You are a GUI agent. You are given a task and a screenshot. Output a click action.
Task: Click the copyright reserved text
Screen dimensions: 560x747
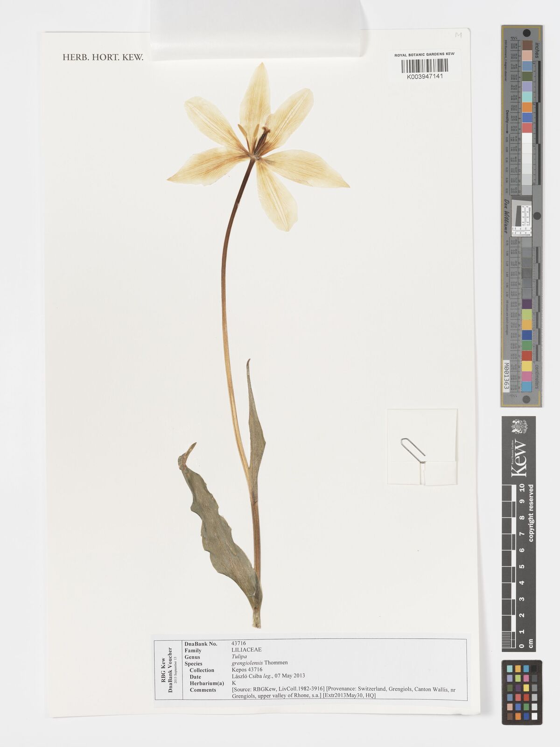click(x=531, y=514)
